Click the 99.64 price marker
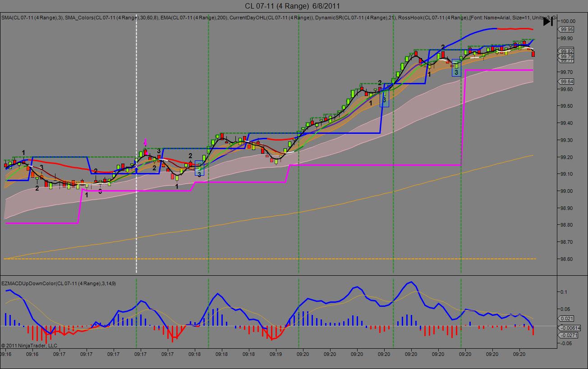The image size is (588, 369). 567,82
